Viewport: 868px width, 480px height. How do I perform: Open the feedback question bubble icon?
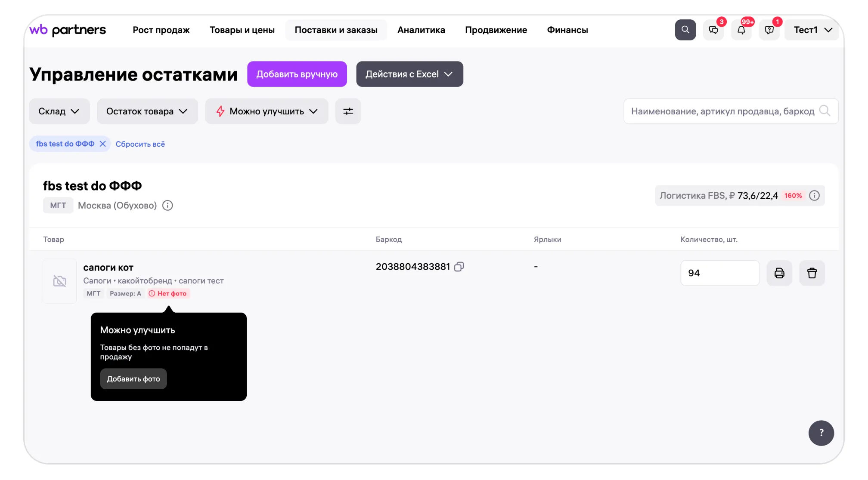pyautogui.click(x=769, y=30)
